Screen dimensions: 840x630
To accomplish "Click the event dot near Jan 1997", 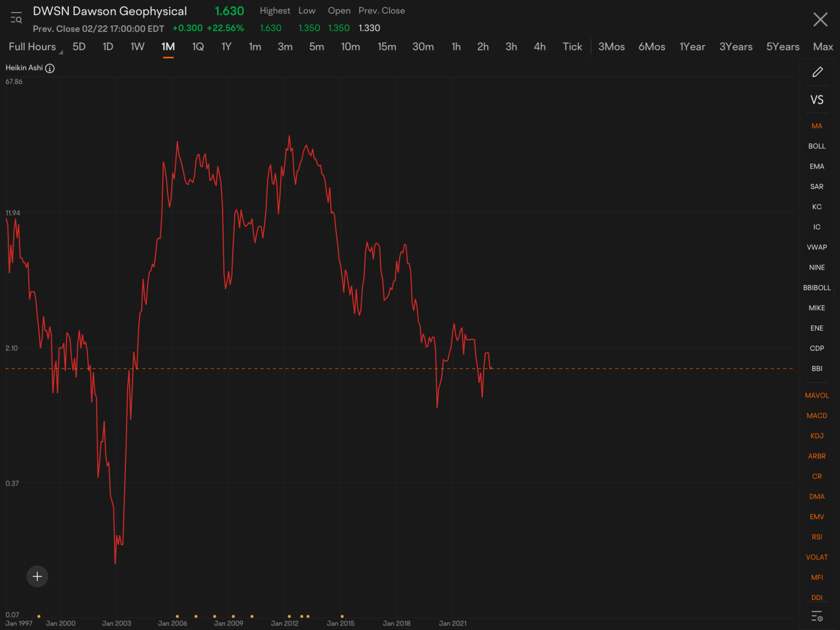I will (x=39, y=616).
